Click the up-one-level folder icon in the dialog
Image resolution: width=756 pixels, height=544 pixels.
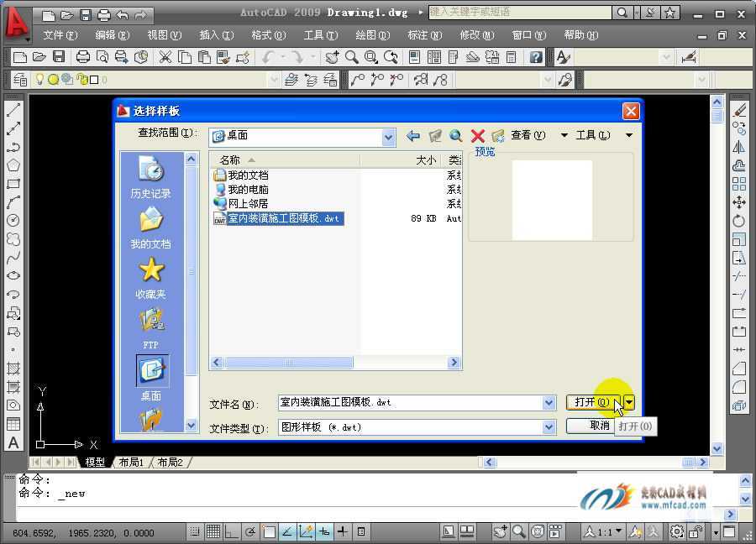tap(435, 136)
